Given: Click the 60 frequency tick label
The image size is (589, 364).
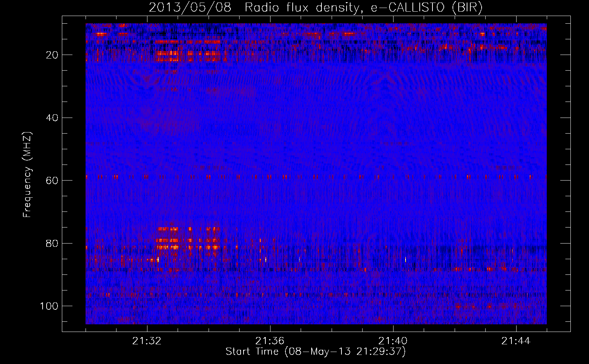Looking at the screenshot, I should 52,181.
